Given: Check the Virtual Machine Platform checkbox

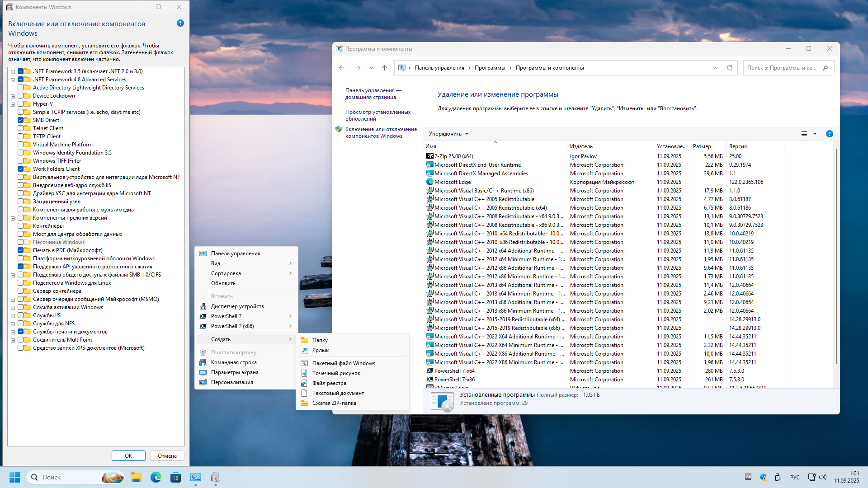Looking at the screenshot, I should (x=21, y=145).
